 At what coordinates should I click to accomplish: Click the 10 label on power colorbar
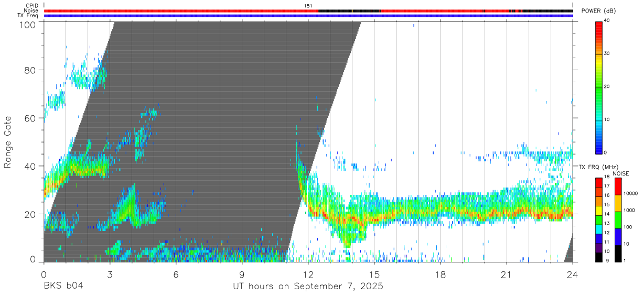click(606, 119)
